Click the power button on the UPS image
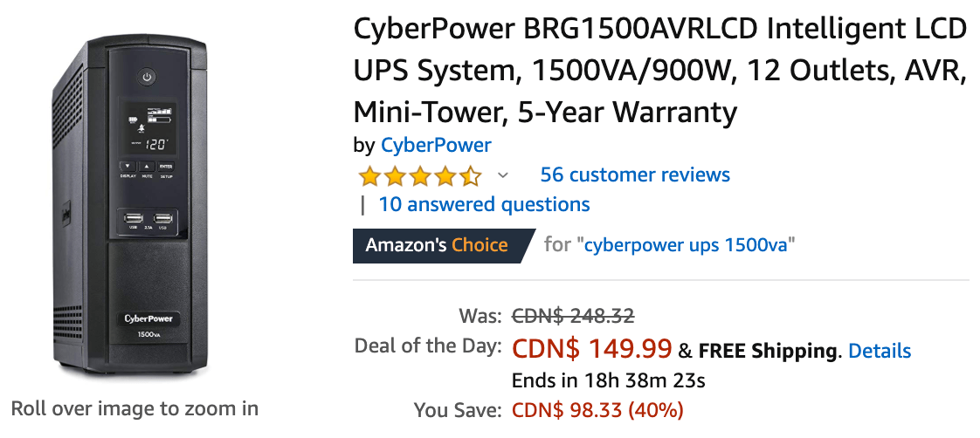This screenshot has width=980, height=438. pyautogui.click(x=147, y=78)
